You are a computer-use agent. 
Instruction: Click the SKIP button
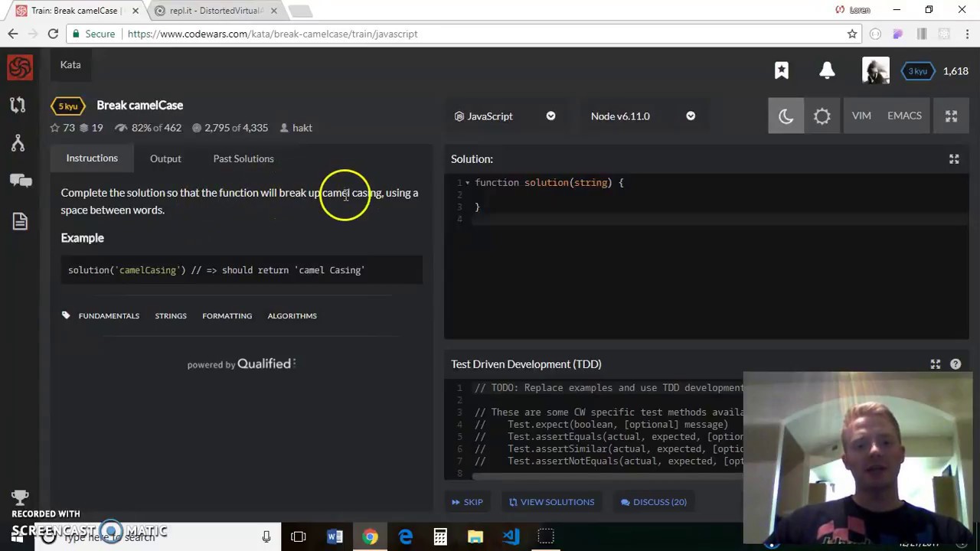point(467,502)
